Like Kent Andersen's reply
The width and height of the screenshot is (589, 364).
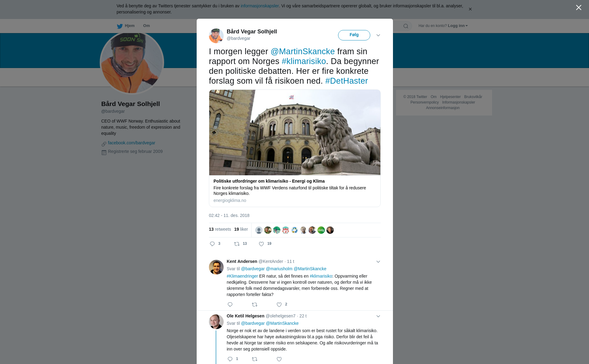pos(279,305)
